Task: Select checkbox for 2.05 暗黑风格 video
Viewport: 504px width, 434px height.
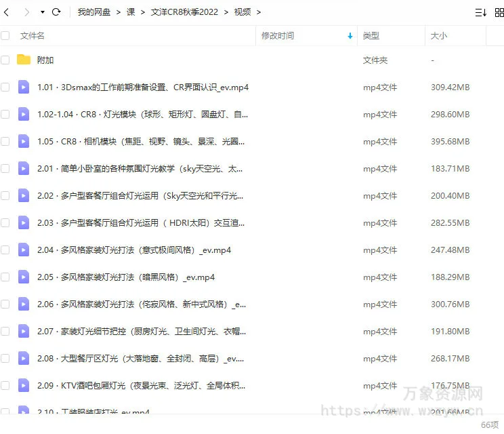Action: tap(5, 277)
